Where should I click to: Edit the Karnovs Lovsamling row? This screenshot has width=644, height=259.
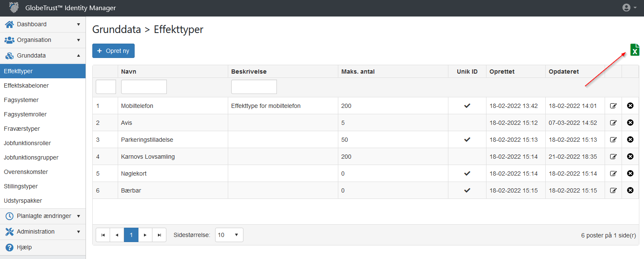613,157
